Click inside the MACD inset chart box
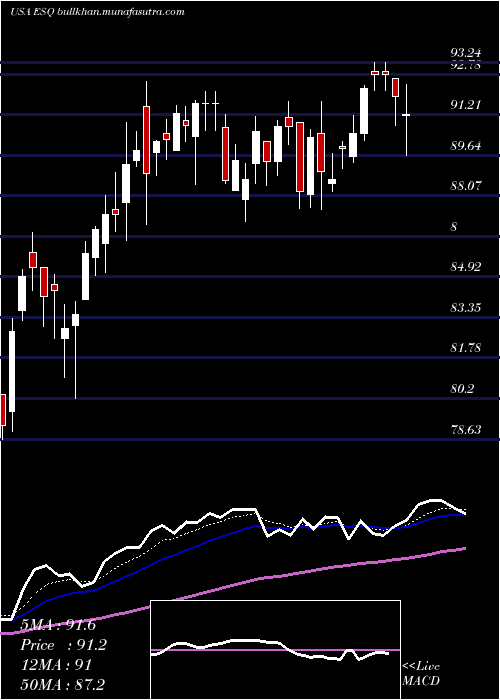The height and width of the screenshot is (700, 500). pyautogui.click(x=275, y=650)
